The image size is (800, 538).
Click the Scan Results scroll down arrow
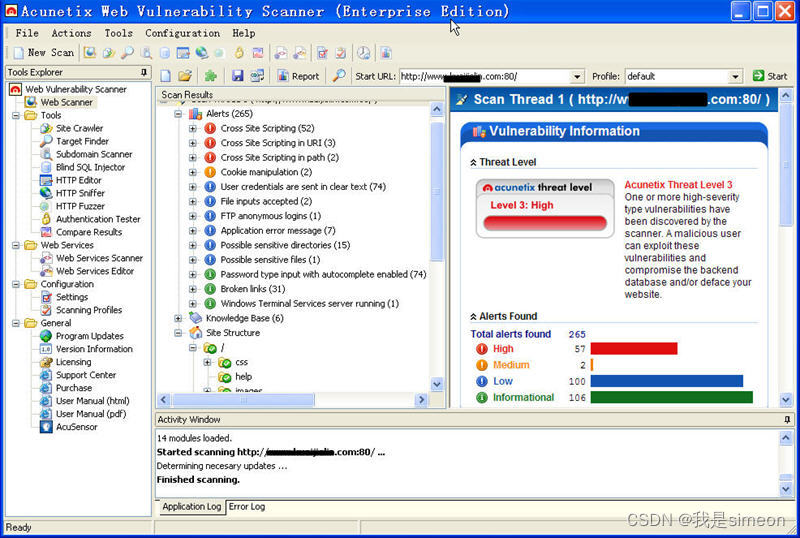click(437, 384)
